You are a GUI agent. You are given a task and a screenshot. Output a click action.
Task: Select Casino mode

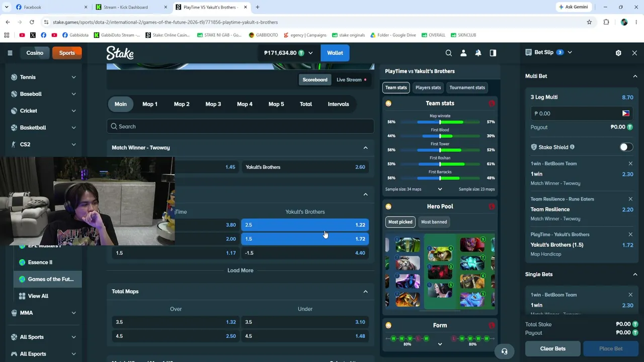pos(35,53)
